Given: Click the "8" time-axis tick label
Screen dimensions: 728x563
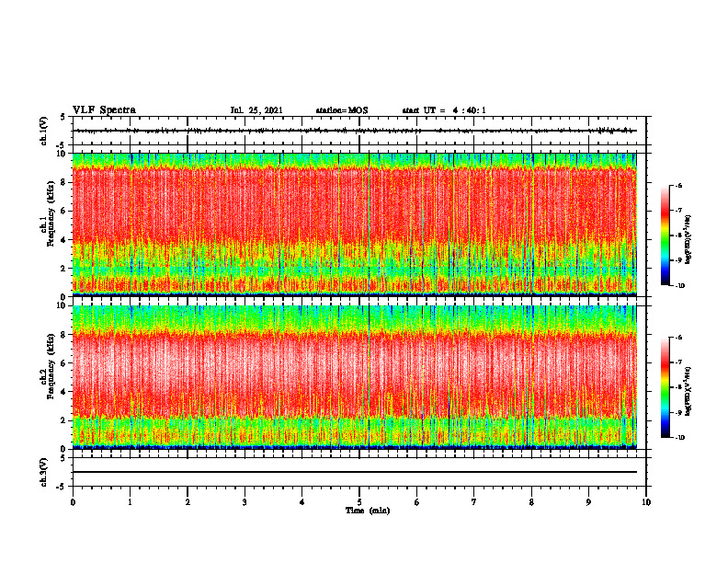Looking at the screenshot, I should point(531,502).
